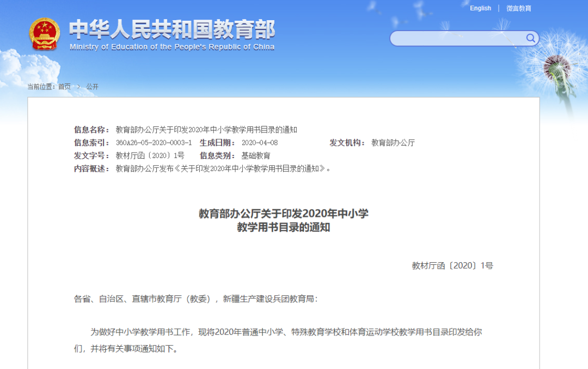Click the breadcrumb separator arrow

(78, 86)
